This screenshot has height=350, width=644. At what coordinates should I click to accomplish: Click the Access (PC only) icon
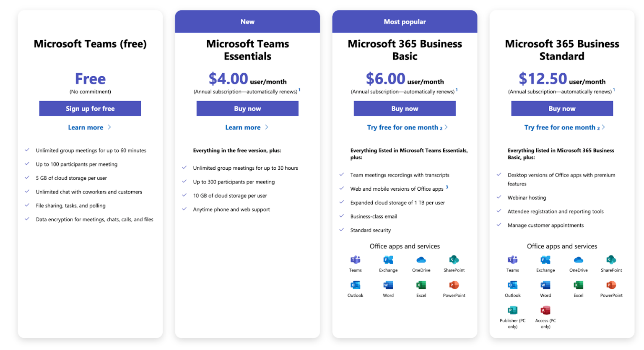pos(545,311)
